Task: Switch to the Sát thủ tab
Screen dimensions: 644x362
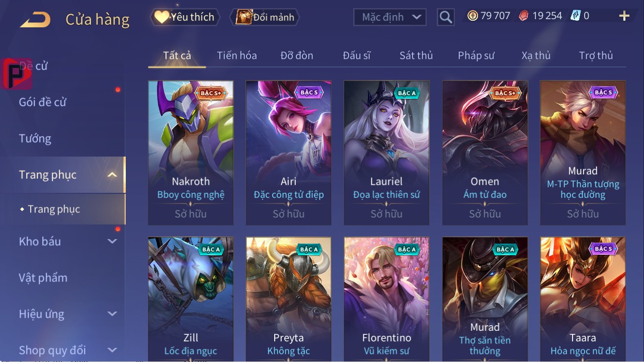Action: [x=416, y=55]
